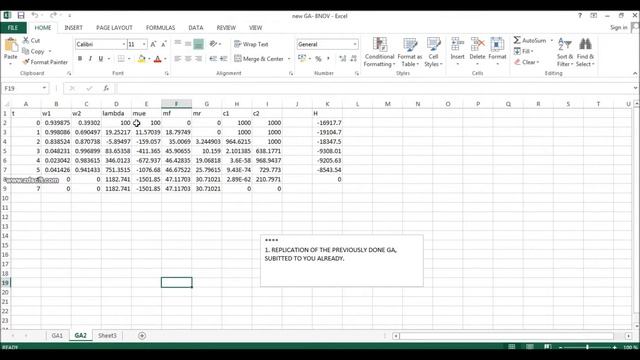
Task: Open the font name Calibri dropdown
Action: tap(124, 44)
